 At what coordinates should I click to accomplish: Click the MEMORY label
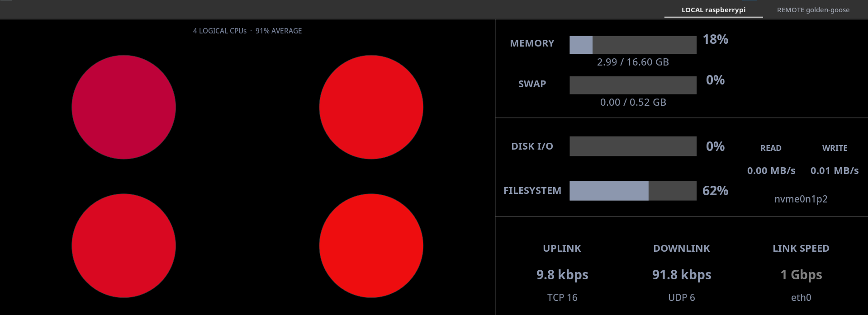click(x=532, y=43)
